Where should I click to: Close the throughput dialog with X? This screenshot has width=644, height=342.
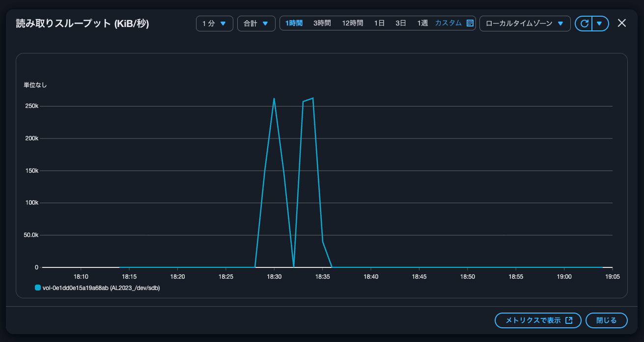coord(621,23)
